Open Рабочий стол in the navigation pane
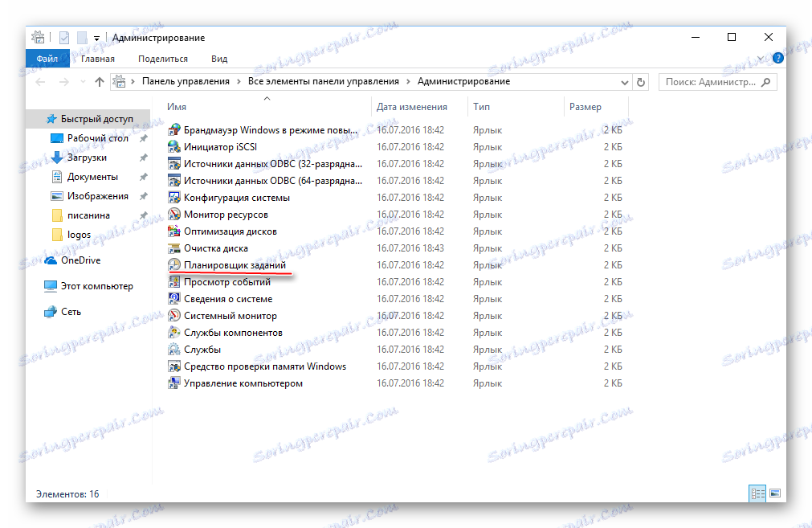Viewport: 812px width, 528px height. [x=98, y=138]
